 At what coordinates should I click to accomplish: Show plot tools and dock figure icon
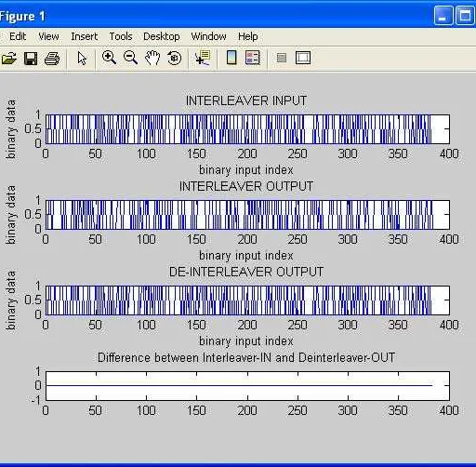point(303,58)
